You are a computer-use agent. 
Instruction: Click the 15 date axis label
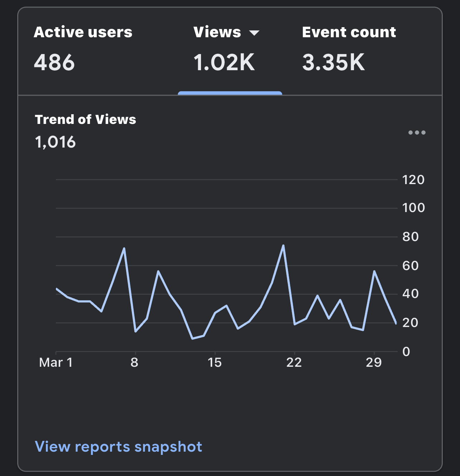pos(215,362)
